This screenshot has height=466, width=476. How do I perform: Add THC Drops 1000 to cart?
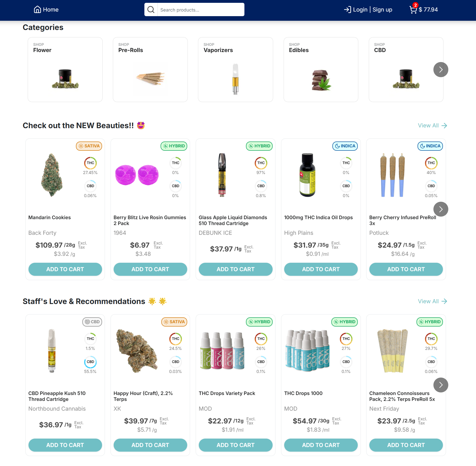click(x=321, y=445)
